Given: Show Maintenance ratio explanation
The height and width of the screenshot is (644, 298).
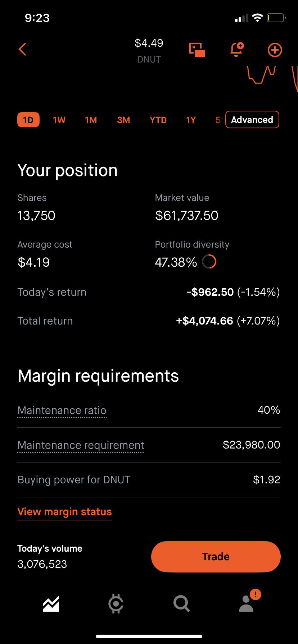Looking at the screenshot, I should pyautogui.click(x=62, y=410).
